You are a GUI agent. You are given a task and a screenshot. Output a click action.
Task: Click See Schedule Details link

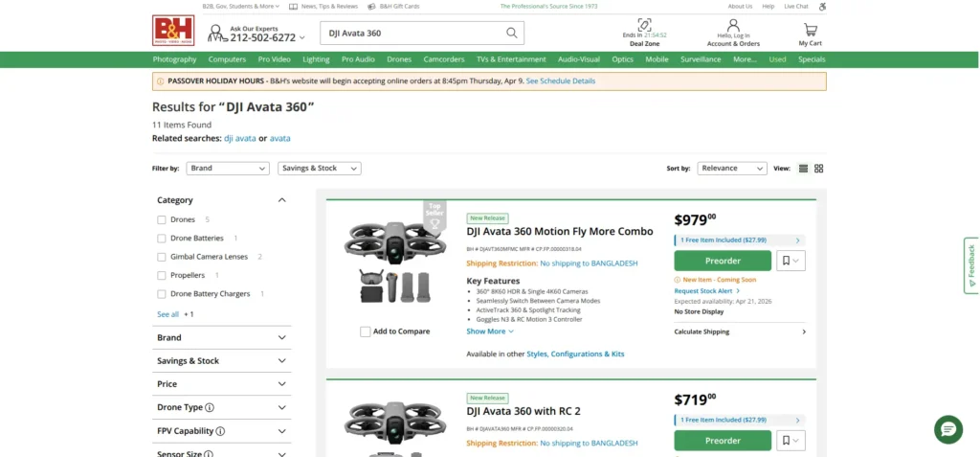pos(561,81)
